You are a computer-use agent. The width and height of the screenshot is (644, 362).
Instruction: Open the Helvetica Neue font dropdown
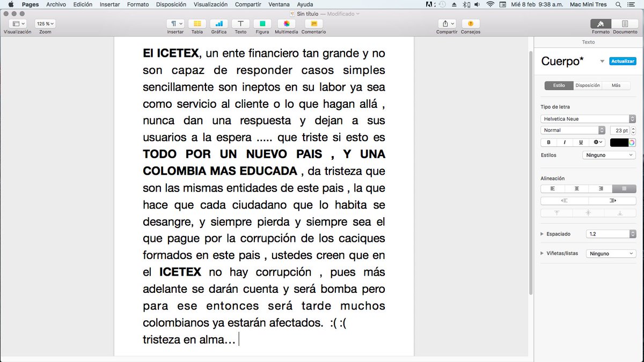point(588,119)
